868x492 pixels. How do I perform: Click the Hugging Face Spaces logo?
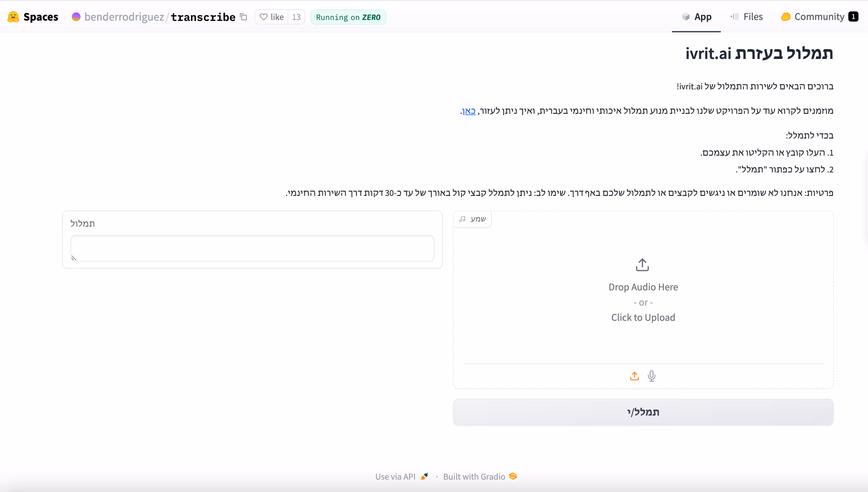pos(13,17)
